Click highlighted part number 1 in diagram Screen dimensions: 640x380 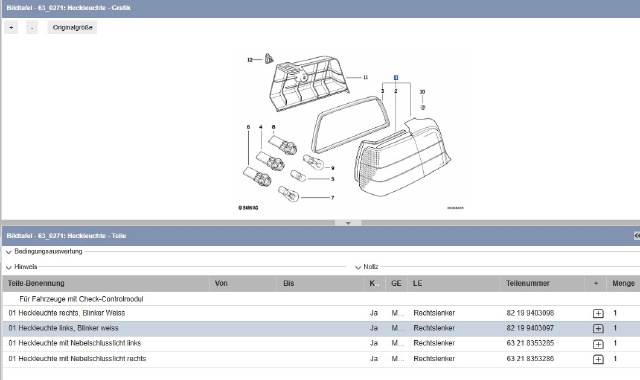[x=396, y=78]
